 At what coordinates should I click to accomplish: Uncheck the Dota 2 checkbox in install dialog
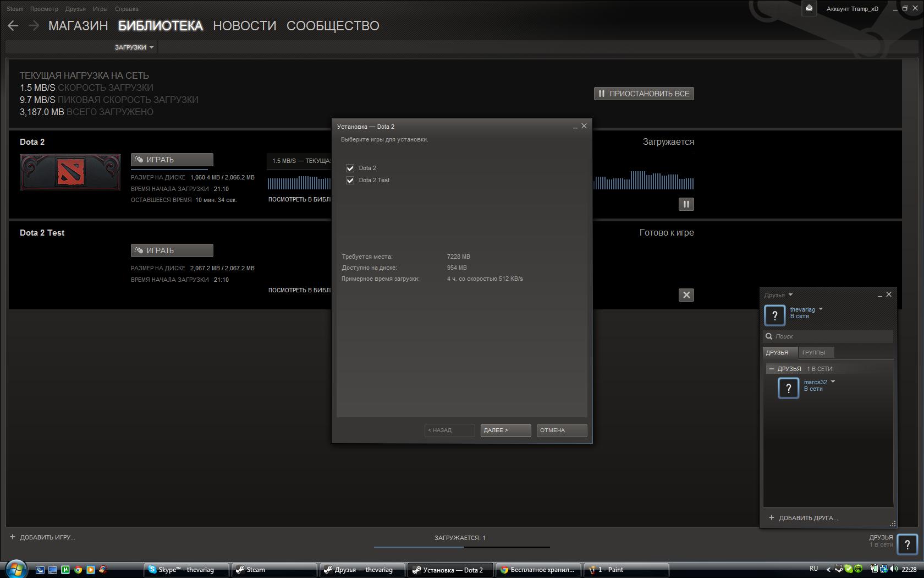(350, 168)
